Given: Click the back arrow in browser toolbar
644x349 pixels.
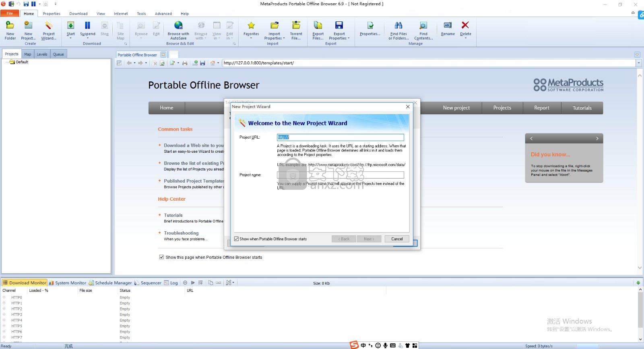Looking at the screenshot, I should (x=129, y=63).
